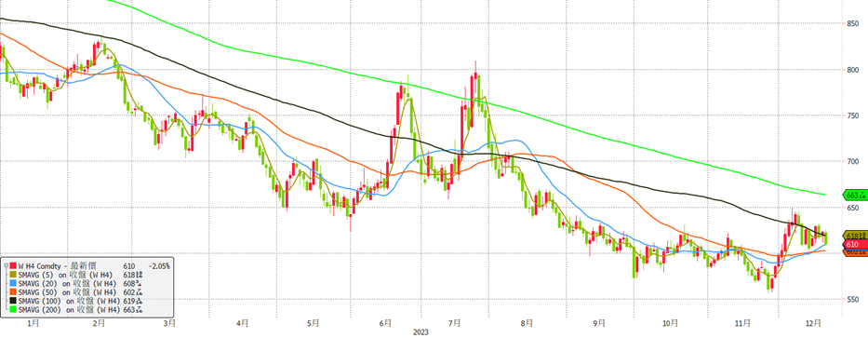Viewport: 868px width, 338px height.
Task: Select the SMAVG (20) legend entry text
Action: pos(68,284)
